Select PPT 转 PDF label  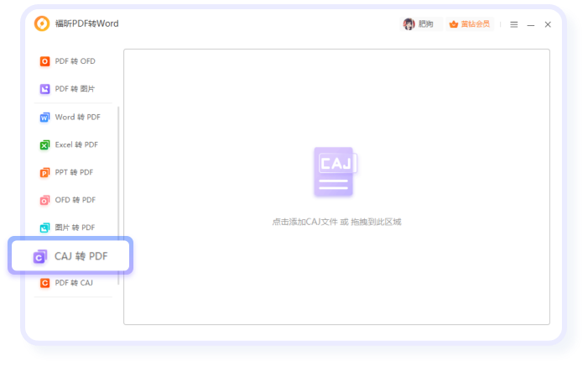[x=74, y=172]
